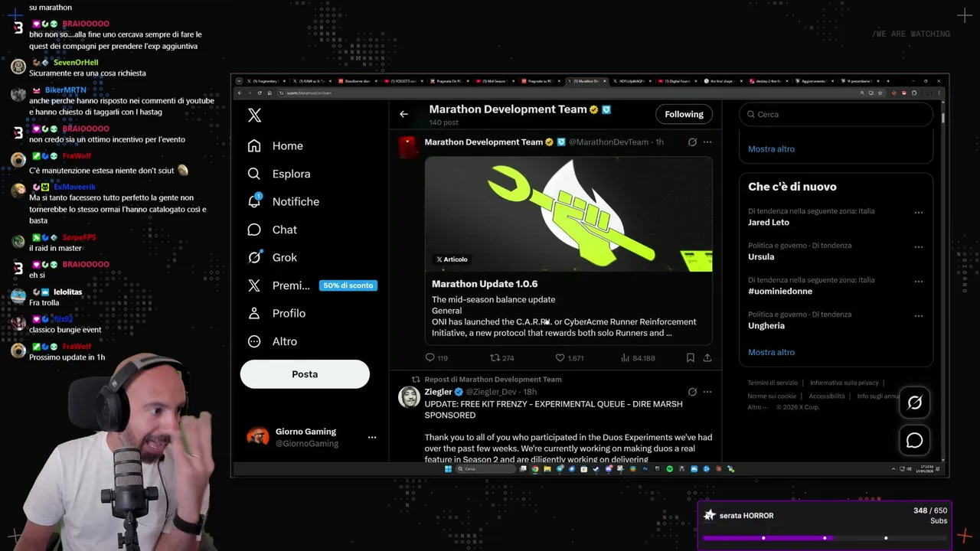Click @MarathonDevTeam handle on post
This screenshot has width=980, height=551.
pyautogui.click(x=608, y=142)
